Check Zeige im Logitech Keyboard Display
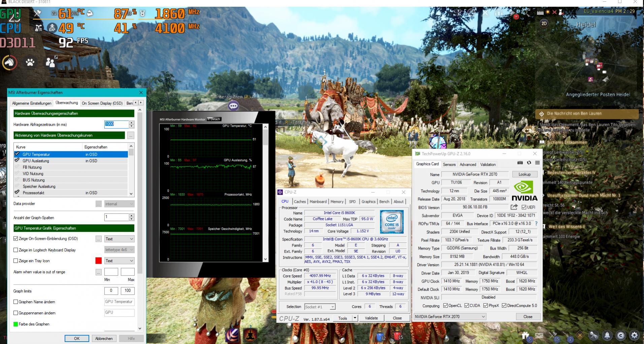 point(15,250)
